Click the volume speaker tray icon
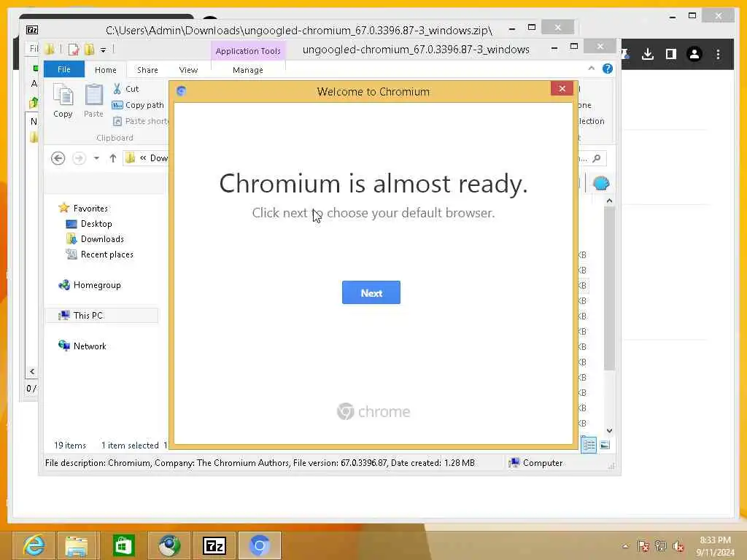 (678, 545)
